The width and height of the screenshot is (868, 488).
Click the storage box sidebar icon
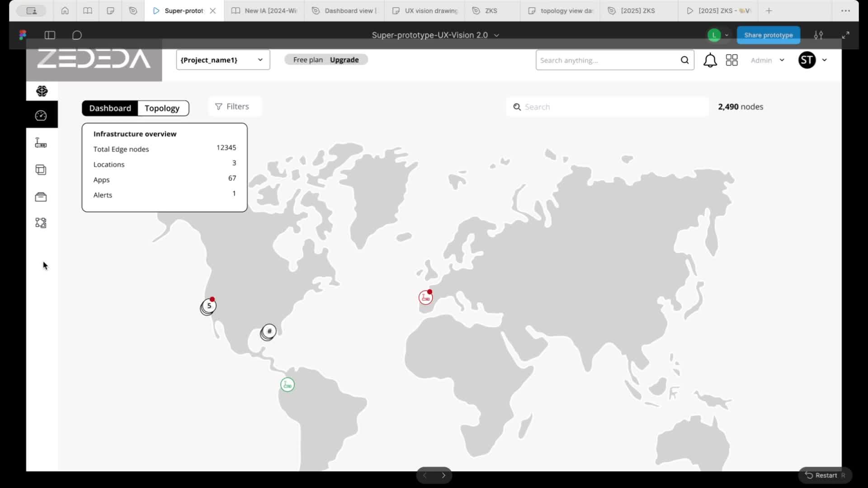(41, 197)
